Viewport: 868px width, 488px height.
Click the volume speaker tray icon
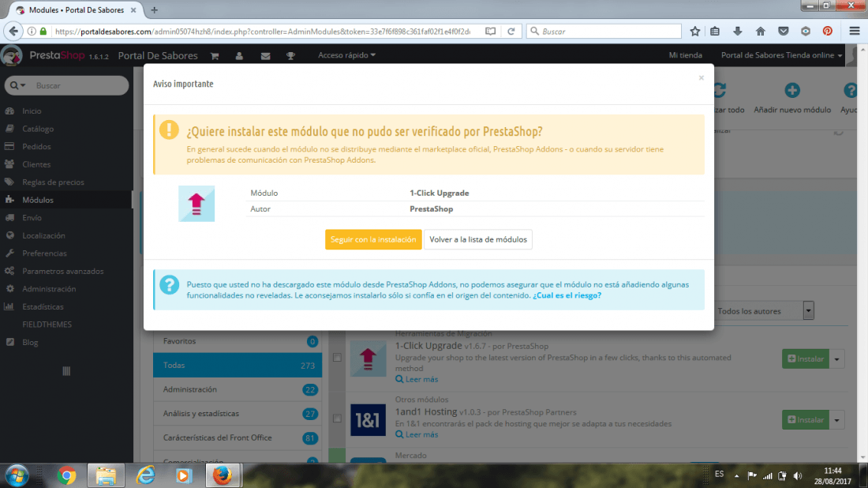click(798, 476)
